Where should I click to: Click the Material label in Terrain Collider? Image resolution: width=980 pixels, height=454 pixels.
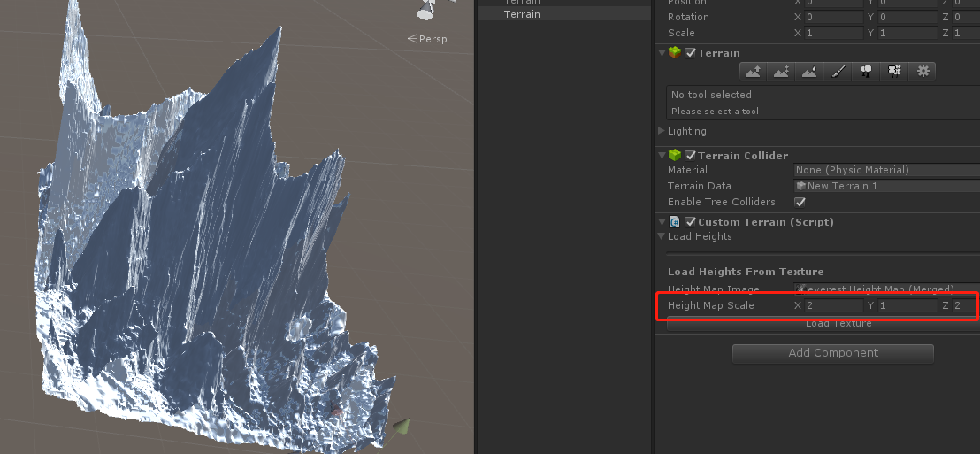coord(687,170)
